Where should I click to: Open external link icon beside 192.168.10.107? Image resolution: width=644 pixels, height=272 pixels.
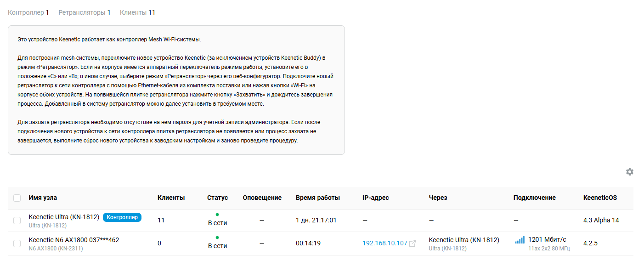[412, 244]
